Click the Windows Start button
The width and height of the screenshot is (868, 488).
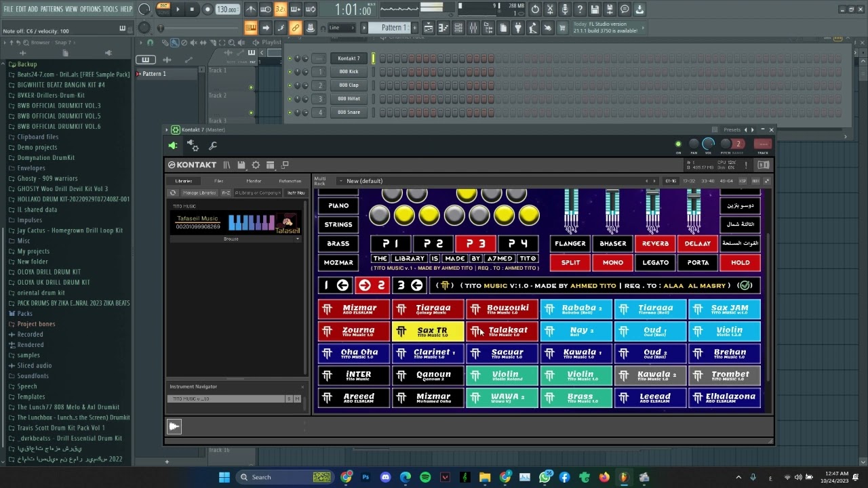click(x=224, y=477)
